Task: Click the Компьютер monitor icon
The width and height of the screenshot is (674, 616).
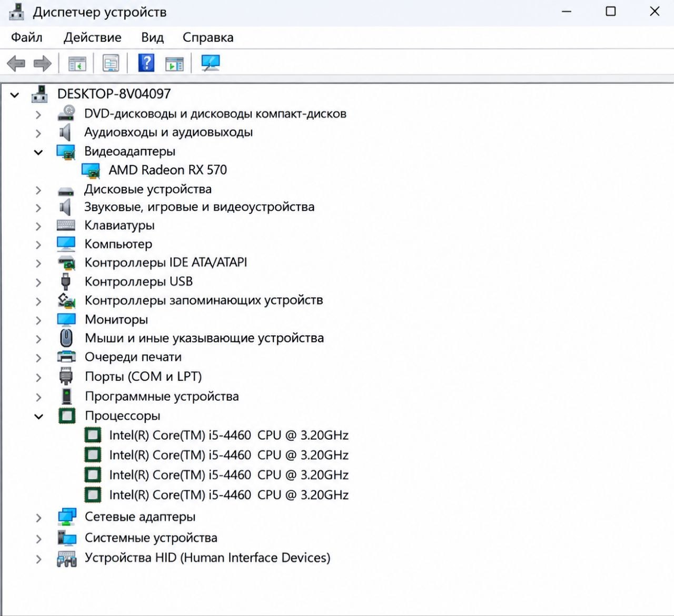Action: click(66, 244)
